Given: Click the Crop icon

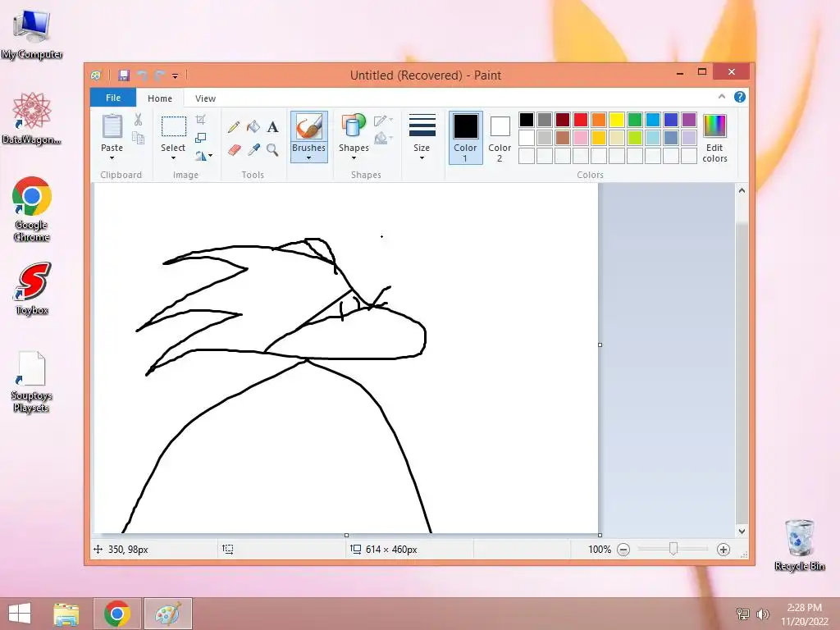Looking at the screenshot, I should (x=200, y=120).
